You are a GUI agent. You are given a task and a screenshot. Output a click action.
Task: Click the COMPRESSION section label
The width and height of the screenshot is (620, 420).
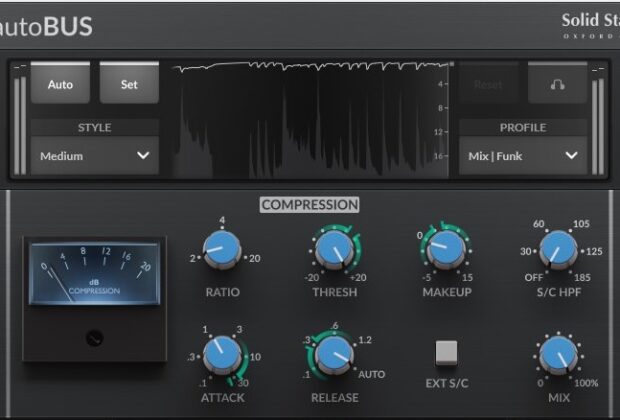tap(309, 205)
